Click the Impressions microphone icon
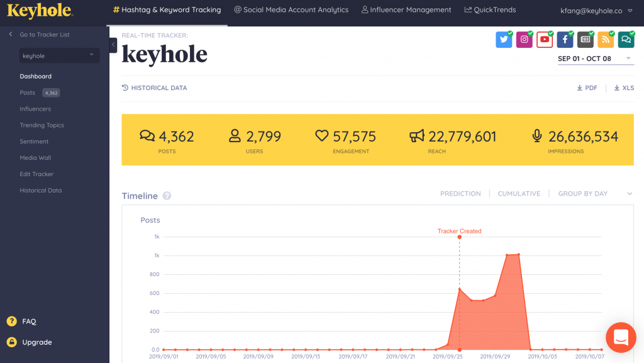The width and height of the screenshot is (644, 363). point(537,136)
